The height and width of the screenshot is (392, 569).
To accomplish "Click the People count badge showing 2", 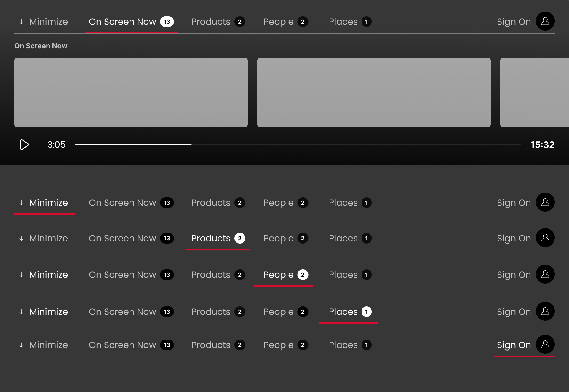I will pyautogui.click(x=303, y=21).
